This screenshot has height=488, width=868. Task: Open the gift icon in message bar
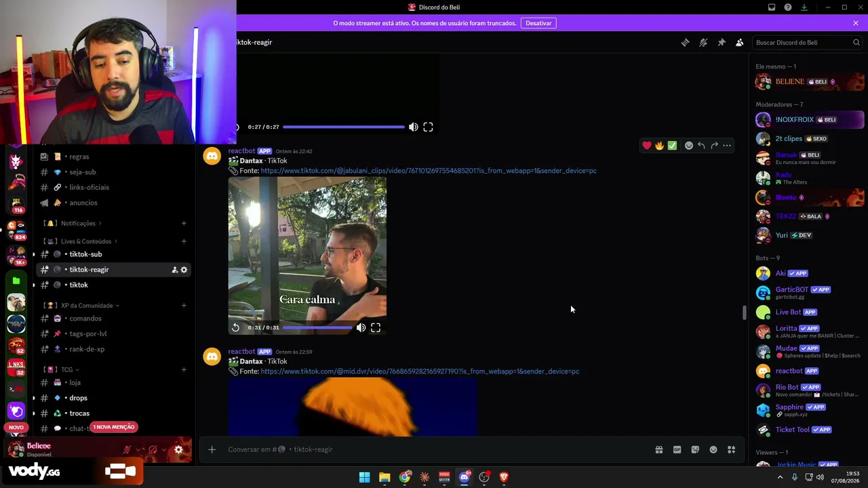pos(658,449)
